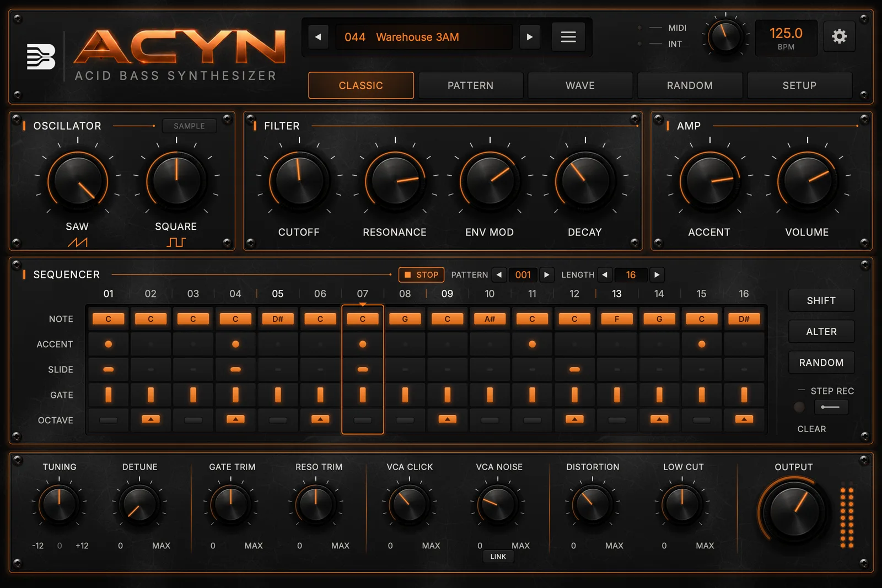The image size is (882, 588).
Task: Click the LINK button under VCA NOISE
Action: [x=498, y=557]
